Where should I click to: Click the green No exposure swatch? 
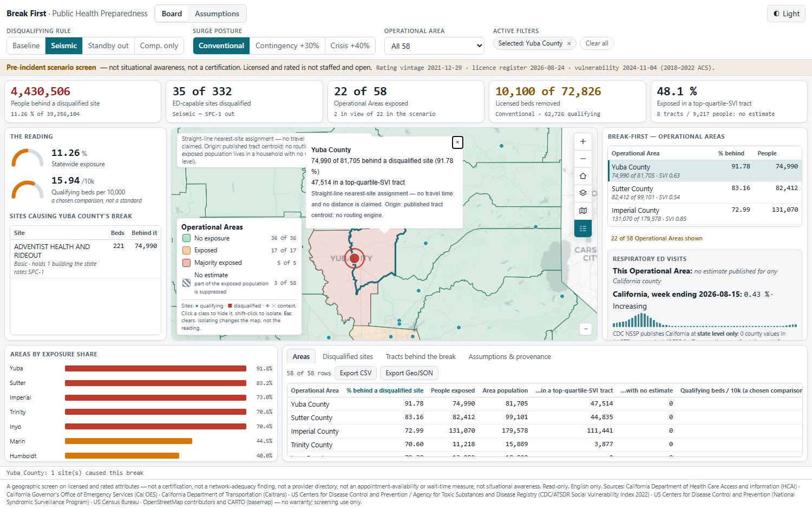186,238
